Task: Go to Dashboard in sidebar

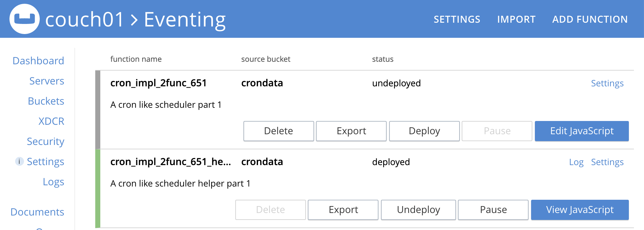Action: coord(38,61)
